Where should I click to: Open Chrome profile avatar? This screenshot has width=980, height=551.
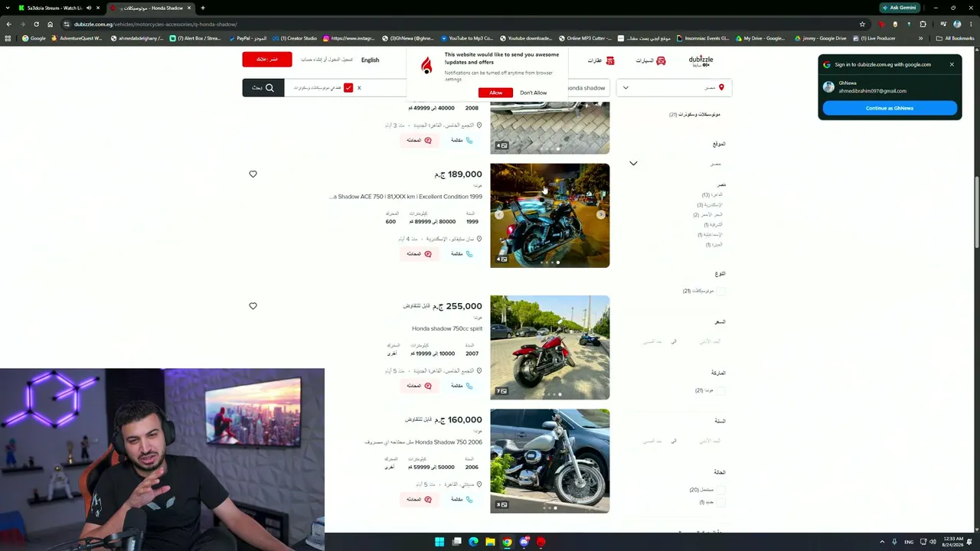[957, 24]
